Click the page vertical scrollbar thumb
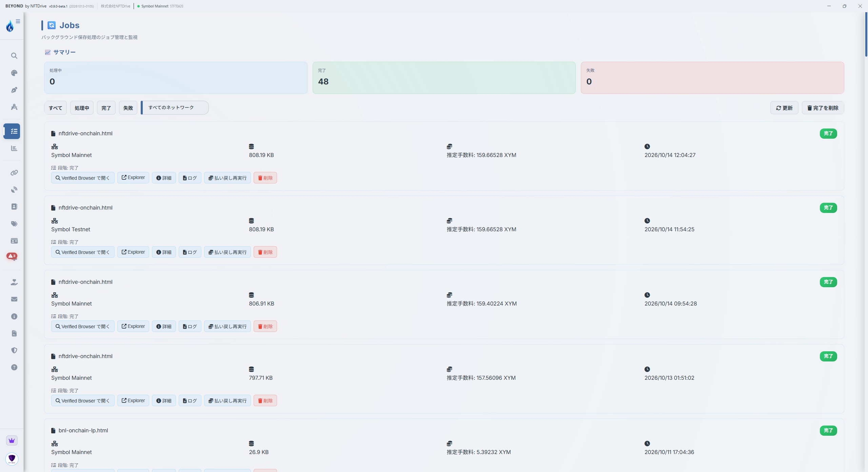Image resolution: width=868 pixels, height=472 pixels. 866,34
